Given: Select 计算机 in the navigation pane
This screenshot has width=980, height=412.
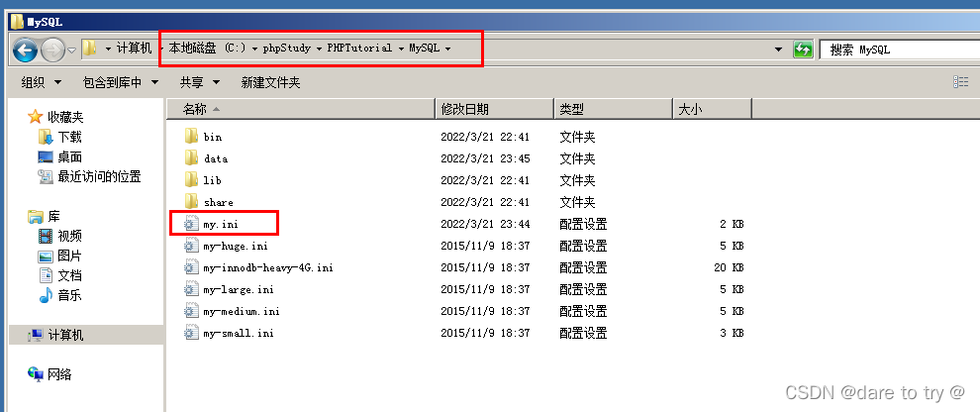Looking at the screenshot, I should pos(65,335).
